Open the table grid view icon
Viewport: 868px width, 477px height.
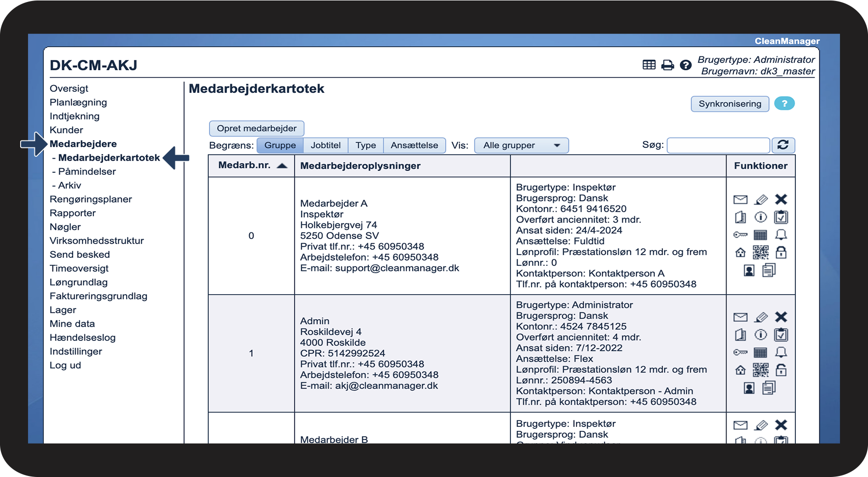(x=649, y=65)
